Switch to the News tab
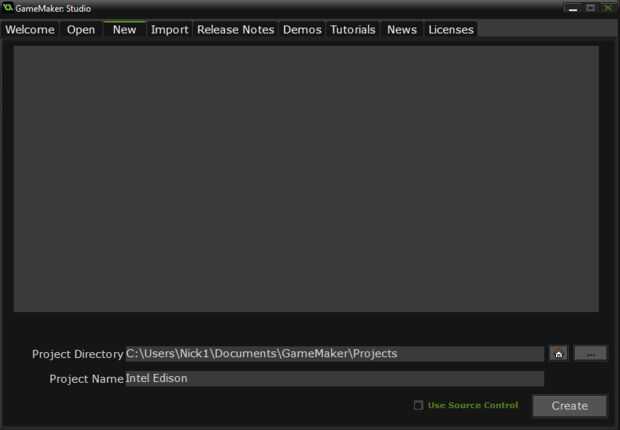 click(402, 30)
